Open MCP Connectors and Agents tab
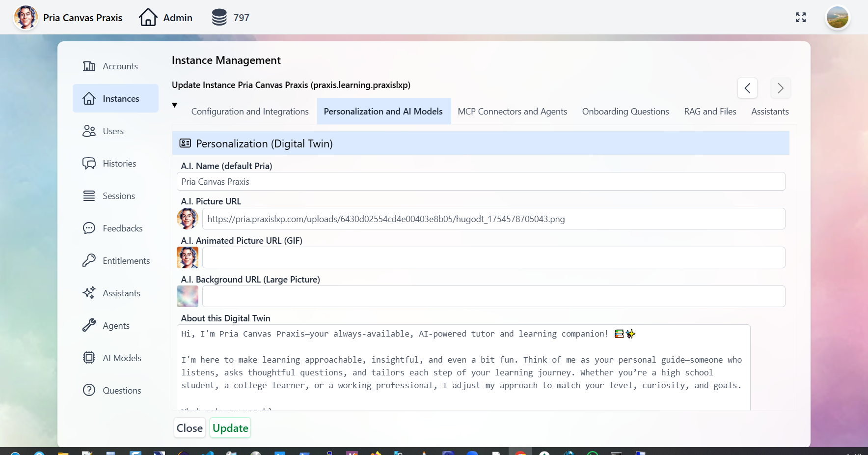This screenshot has width=868, height=455. coord(512,112)
